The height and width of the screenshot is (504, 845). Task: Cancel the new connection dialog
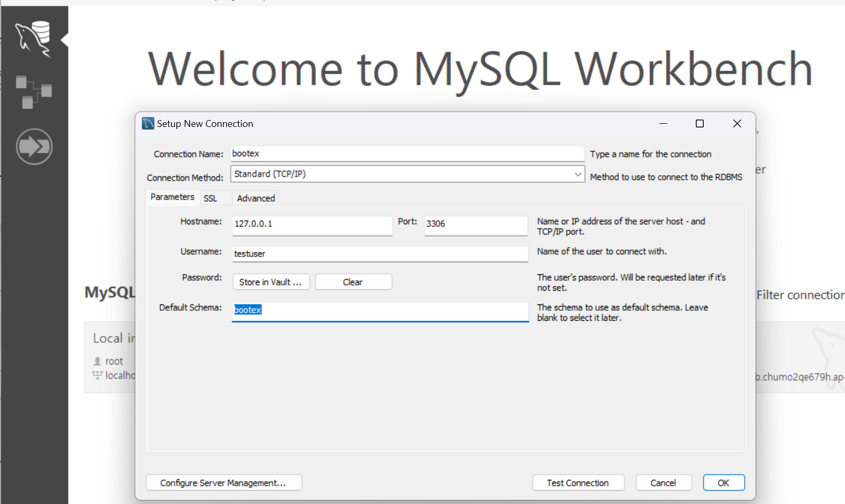664,483
